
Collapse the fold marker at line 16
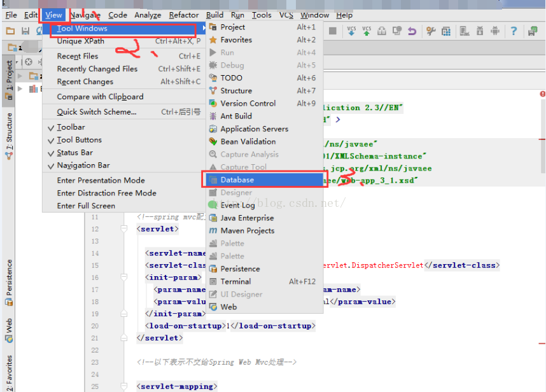click(124, 277)
